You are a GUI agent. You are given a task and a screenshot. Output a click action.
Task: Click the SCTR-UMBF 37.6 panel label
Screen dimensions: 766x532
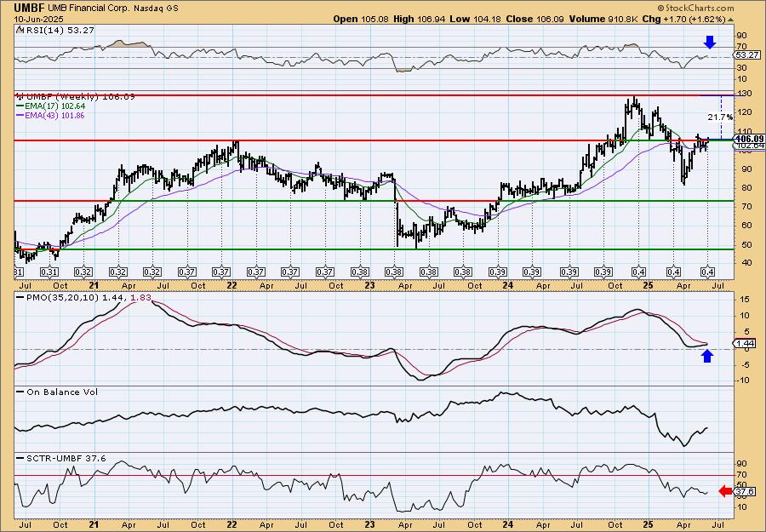66,458
